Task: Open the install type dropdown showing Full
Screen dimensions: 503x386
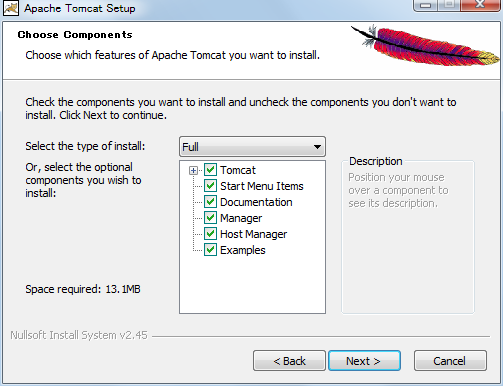Action: pyautogui.click(x=252, y=147)
